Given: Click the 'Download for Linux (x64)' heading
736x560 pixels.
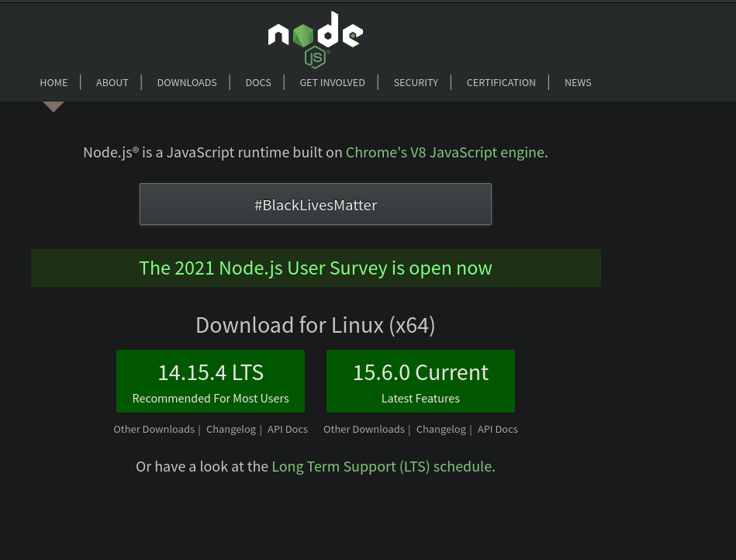Looking at the screenshot, I should click(316, 325).
